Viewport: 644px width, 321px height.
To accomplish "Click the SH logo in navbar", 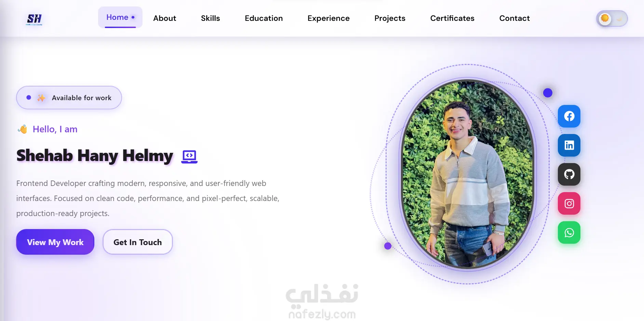I will (x=35, y=19).
